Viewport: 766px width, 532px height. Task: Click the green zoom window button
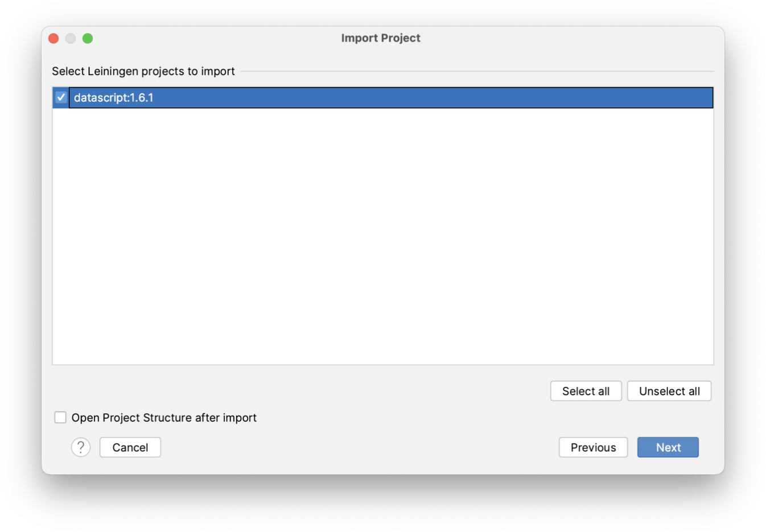88,38
